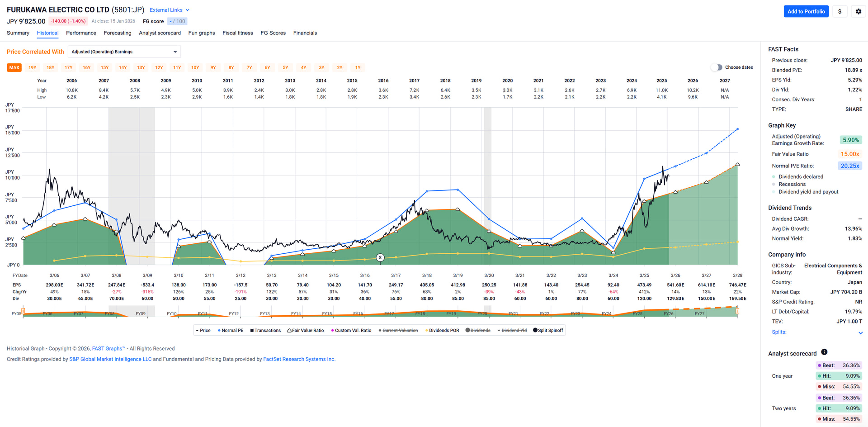The image size is (868, 427).
Task: Toggle the Transactions legend square
Action: (x=252, y=331)
